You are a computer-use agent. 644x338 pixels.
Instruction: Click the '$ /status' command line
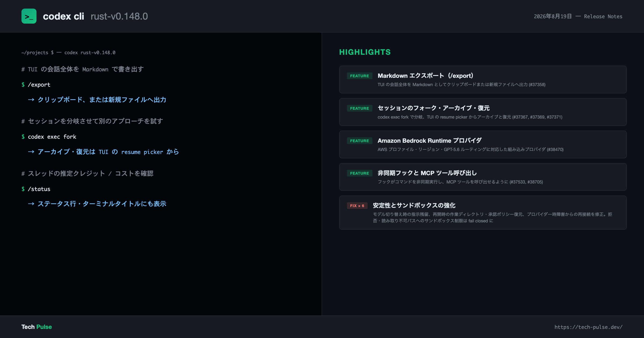[x=36, y=189]
